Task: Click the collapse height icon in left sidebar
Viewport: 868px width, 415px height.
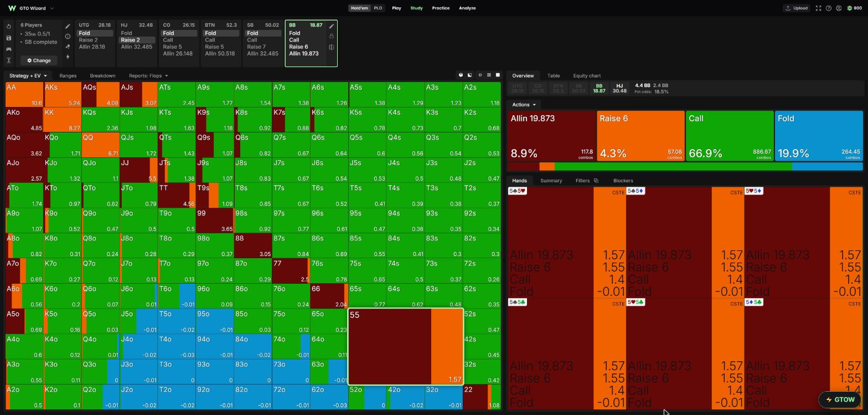Action: (9, 60)
